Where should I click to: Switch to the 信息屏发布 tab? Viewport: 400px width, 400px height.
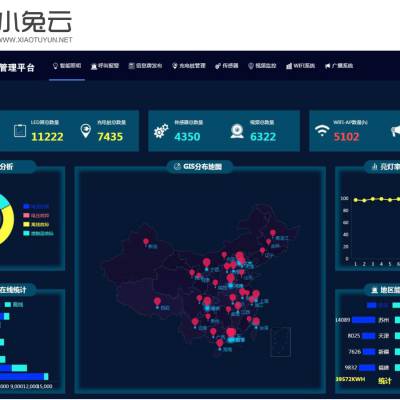(x=145, y=66)
